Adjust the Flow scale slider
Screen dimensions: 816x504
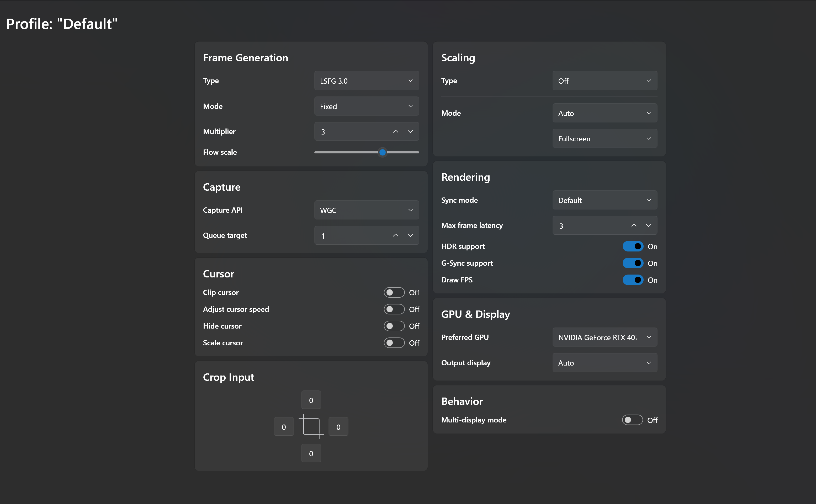pyautogui.click(x=383, y=152)
